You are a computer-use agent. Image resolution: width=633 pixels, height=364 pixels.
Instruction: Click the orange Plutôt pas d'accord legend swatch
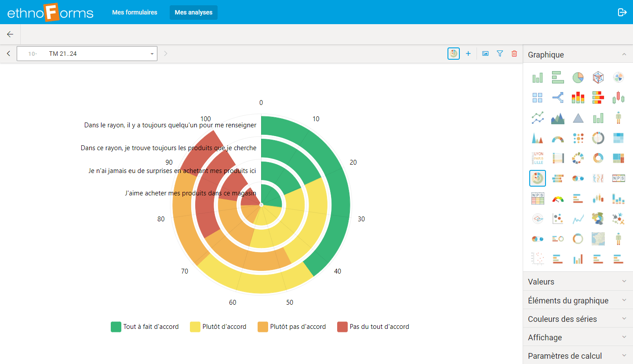click(x=263, y=327)
